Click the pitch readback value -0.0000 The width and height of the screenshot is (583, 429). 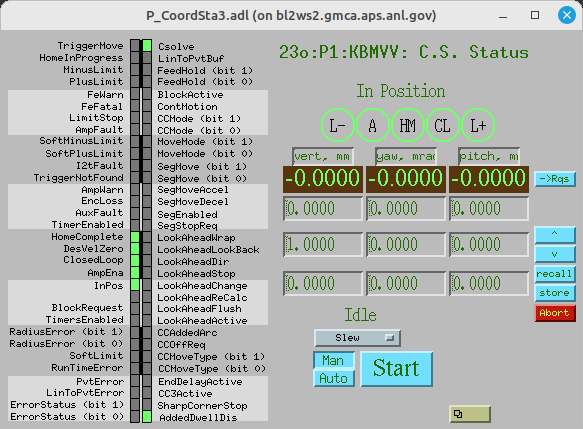click(489, 179)
